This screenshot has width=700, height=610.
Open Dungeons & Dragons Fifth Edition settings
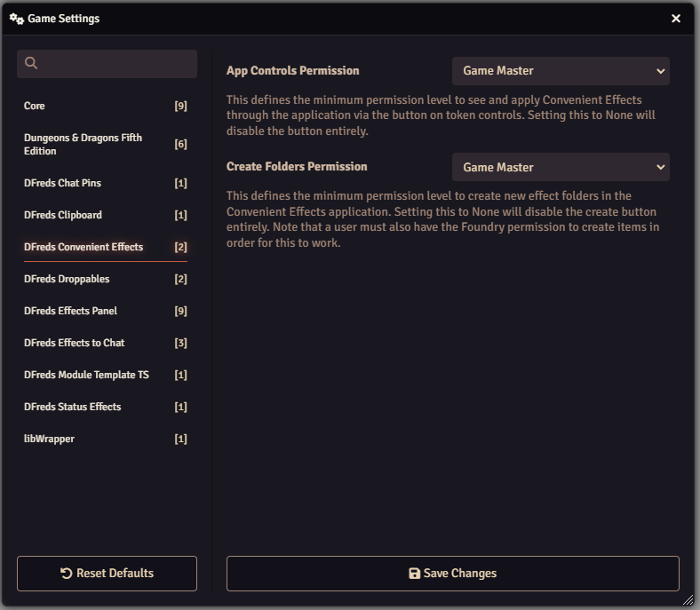[x=105, y=144]
